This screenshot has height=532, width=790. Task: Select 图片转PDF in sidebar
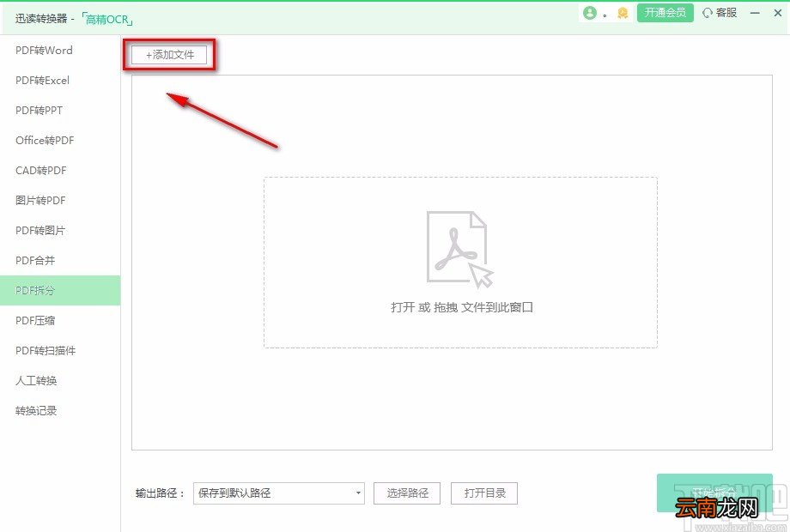[x=60, y=200]
